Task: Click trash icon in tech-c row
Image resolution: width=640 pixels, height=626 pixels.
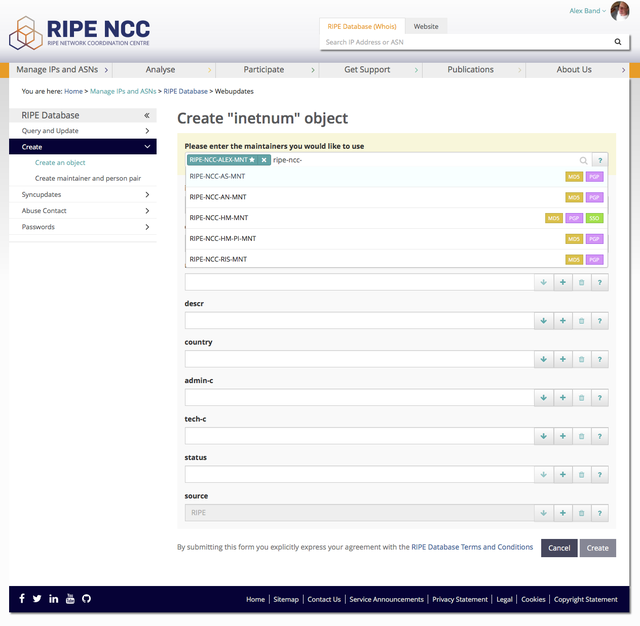Action: pos(582,436)
